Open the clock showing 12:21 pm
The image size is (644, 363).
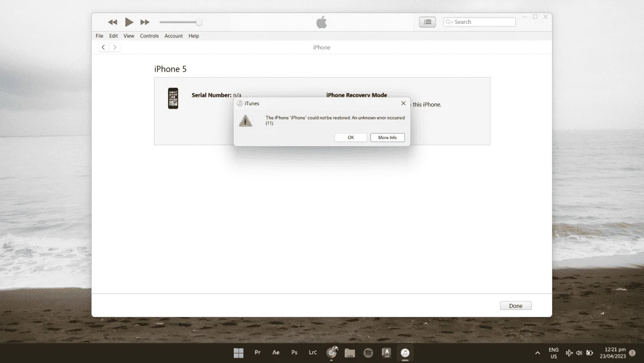[613, 353]
